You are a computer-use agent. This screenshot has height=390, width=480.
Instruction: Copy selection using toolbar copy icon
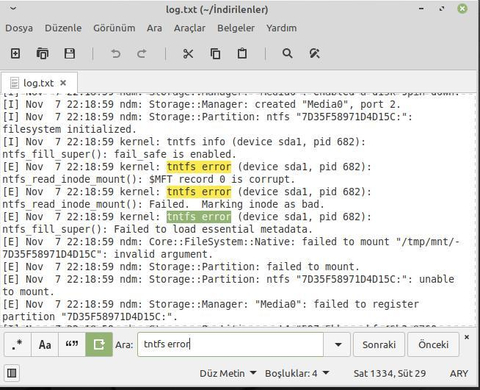coord(215,53)
